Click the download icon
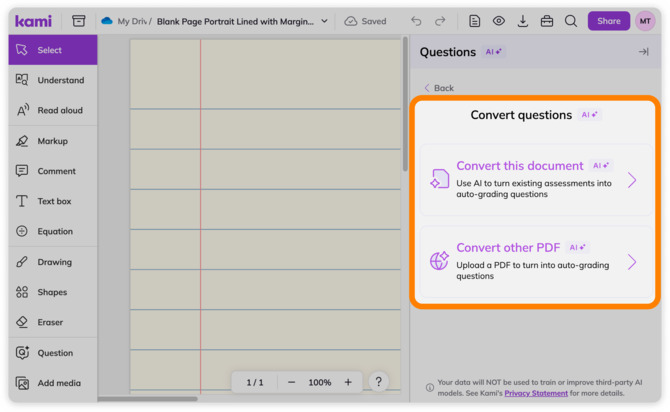Image resolution: width=670 pixels, height=412 pixels. point(523,21)
